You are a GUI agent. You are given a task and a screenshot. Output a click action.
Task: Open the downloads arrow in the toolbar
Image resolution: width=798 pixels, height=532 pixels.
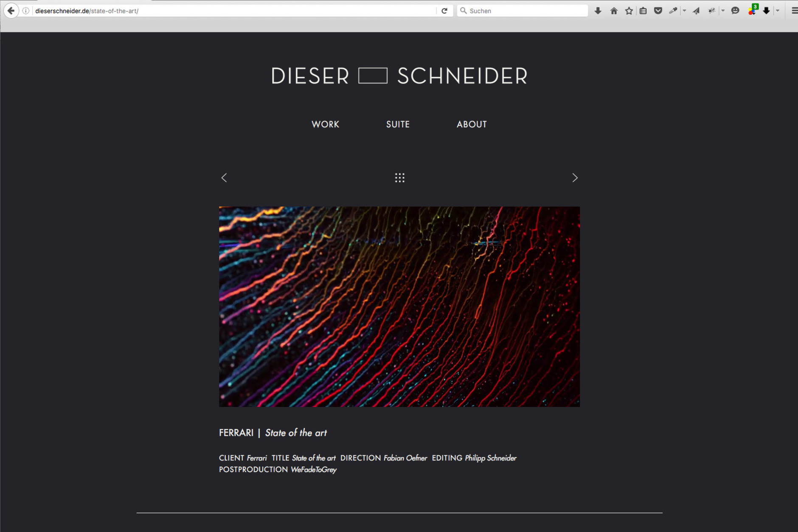click(x=598, y=11)
